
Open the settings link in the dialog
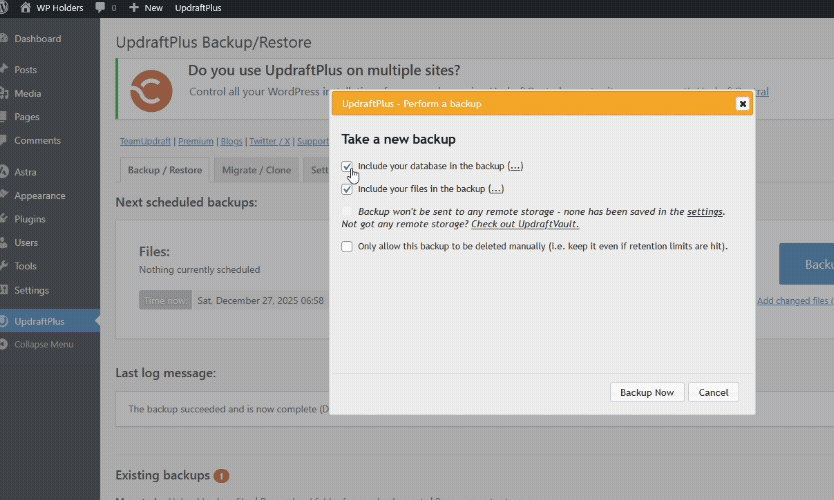click(x=705, y=212)
